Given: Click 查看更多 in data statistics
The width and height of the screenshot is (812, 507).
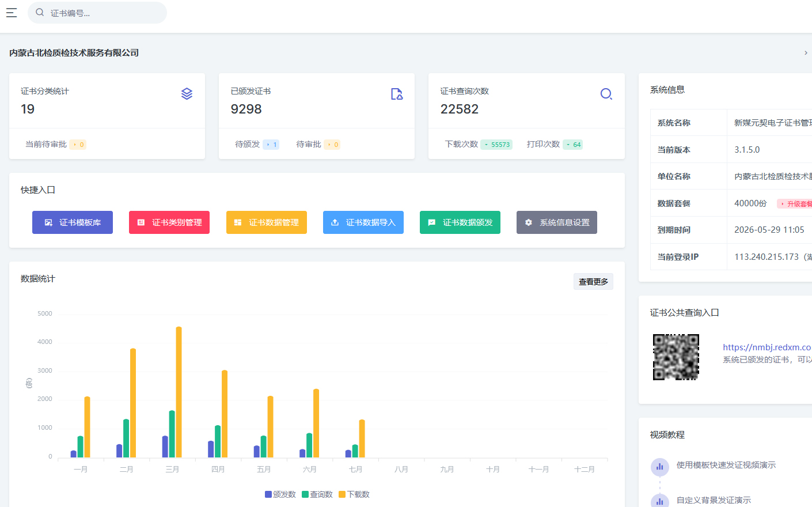Looking at the screenshot, I should point(593,282).
